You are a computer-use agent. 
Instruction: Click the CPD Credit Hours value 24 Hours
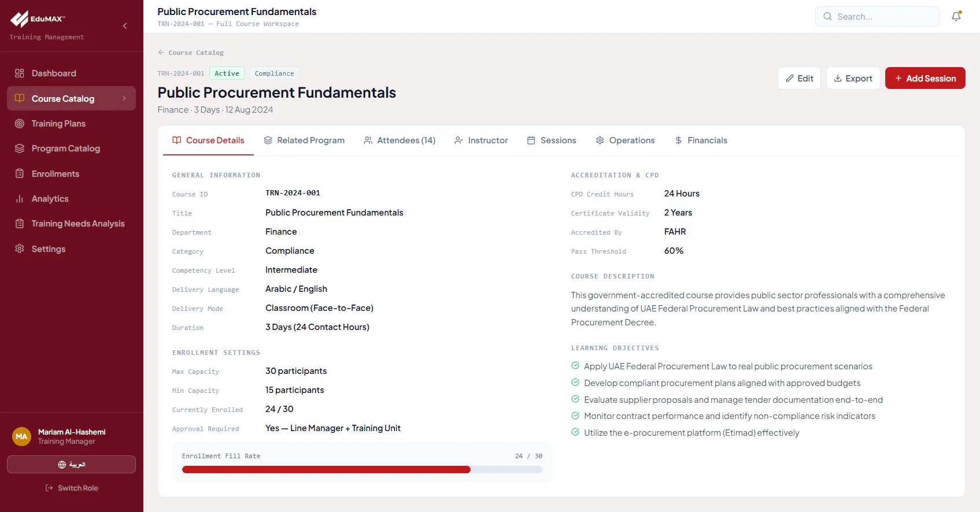(x=682, y=194)
